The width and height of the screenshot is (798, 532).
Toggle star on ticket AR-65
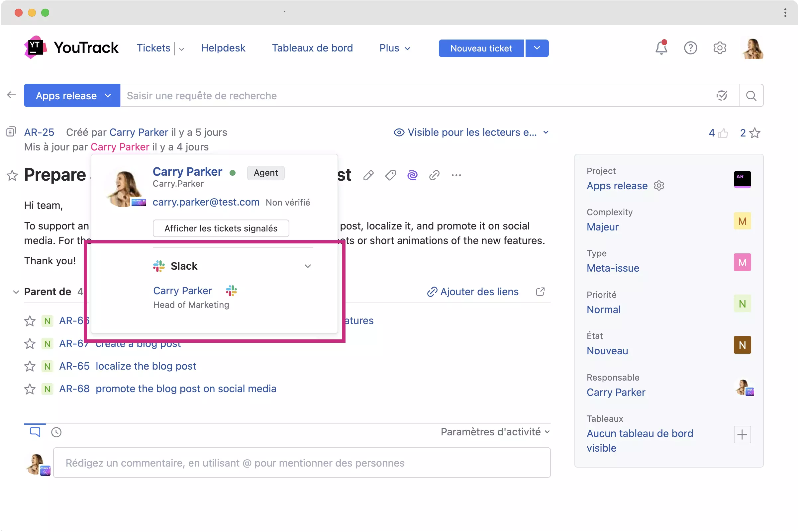point(30,366)
